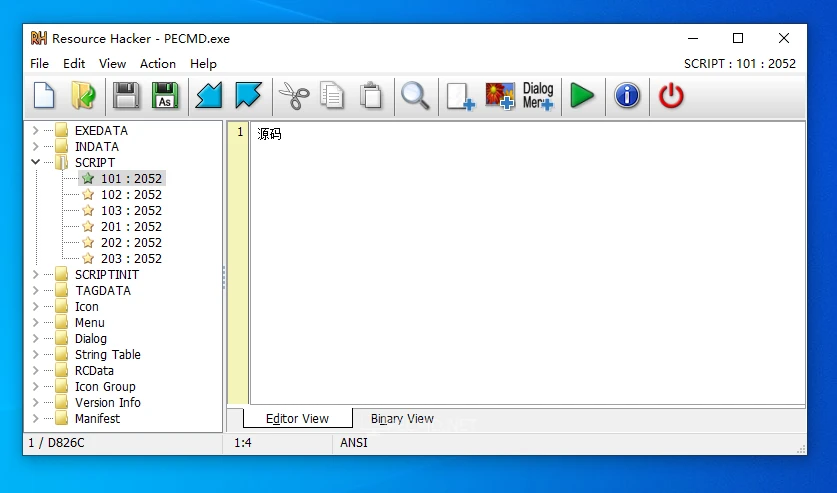
Task: Expand the EXEDATA tree node
Action: [35, 130]
